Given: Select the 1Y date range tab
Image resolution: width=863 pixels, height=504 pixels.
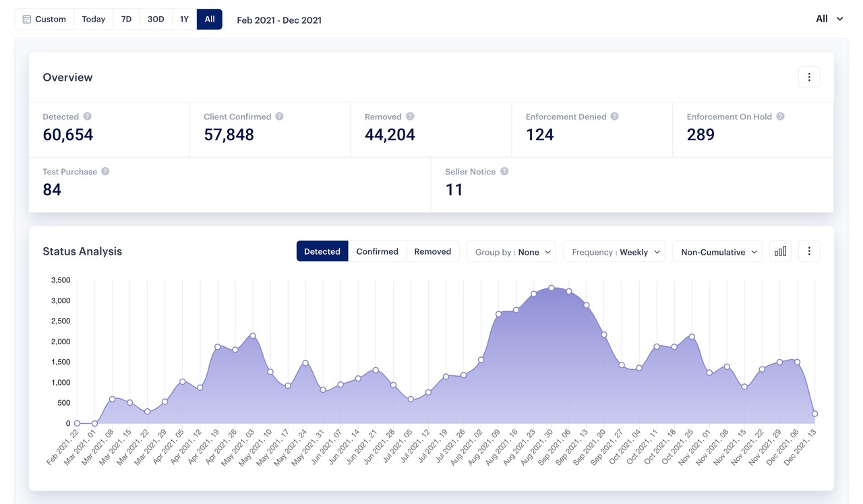Looking at the screenshot, I should point(184,20).
